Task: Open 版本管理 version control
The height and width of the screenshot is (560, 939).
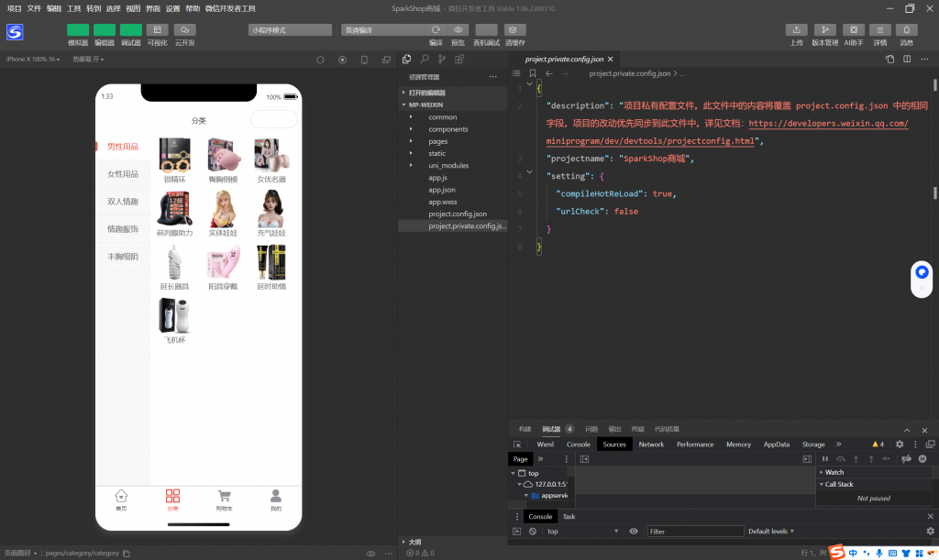Action: click(x=824, y=30)
